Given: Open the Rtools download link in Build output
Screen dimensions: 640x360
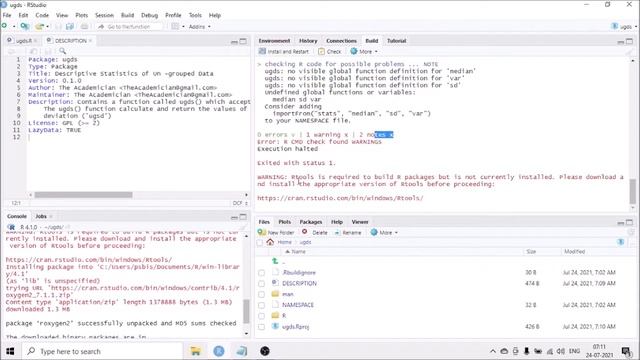Looking at the screenshot, I should tap(340, 198).
